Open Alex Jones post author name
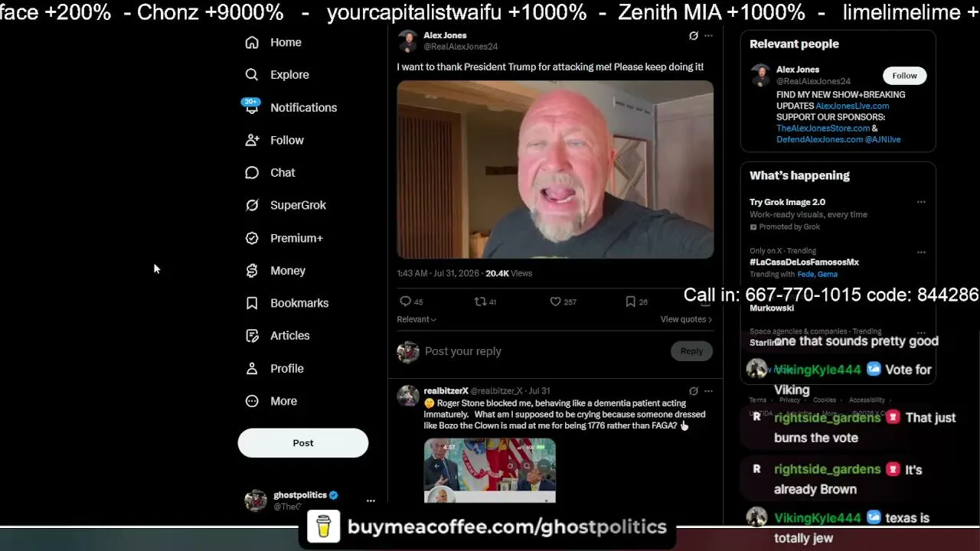This screenshot has height=551, width=980. [x=445, y=35]
